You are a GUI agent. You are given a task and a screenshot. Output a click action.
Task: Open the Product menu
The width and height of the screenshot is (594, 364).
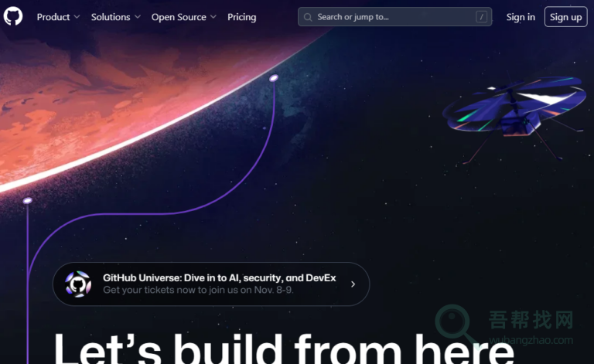pos(53,17)
